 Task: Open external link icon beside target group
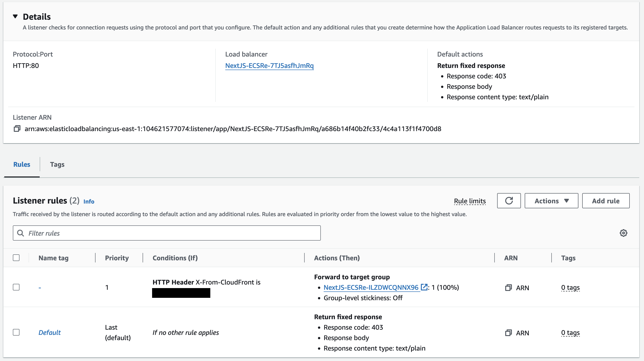(424, 287)
